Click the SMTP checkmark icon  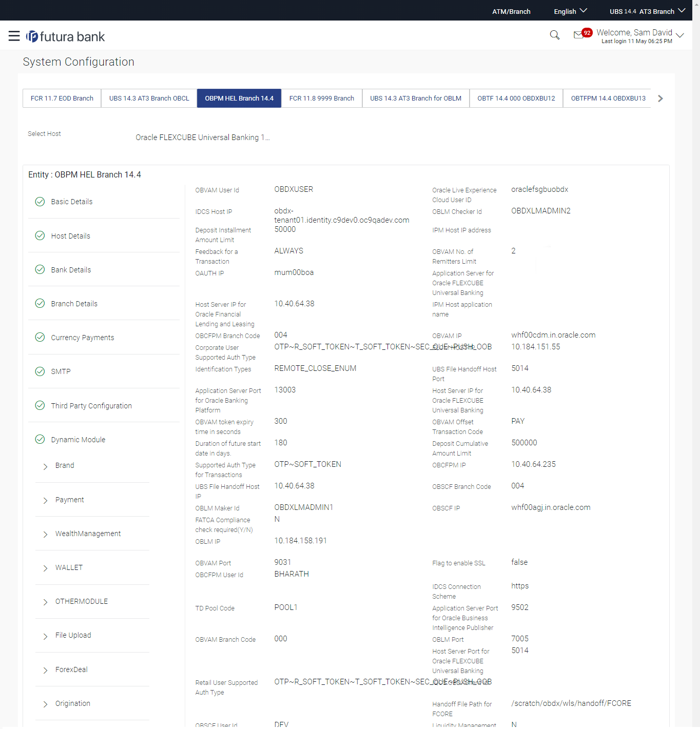pos(40,371)
